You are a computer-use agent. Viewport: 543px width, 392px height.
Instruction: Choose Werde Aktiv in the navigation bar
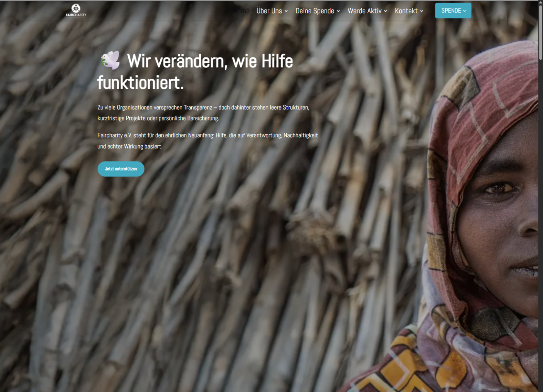pos(365,11)
